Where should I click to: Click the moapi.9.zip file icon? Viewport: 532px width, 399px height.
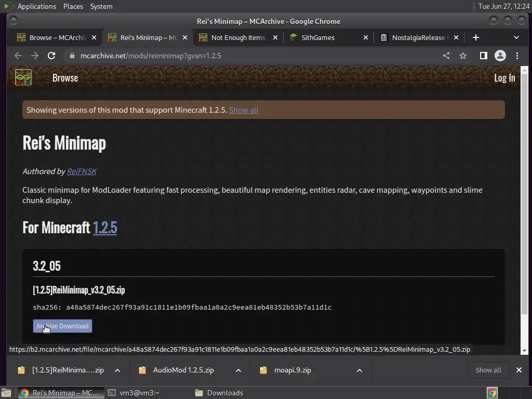coord(263,370)
